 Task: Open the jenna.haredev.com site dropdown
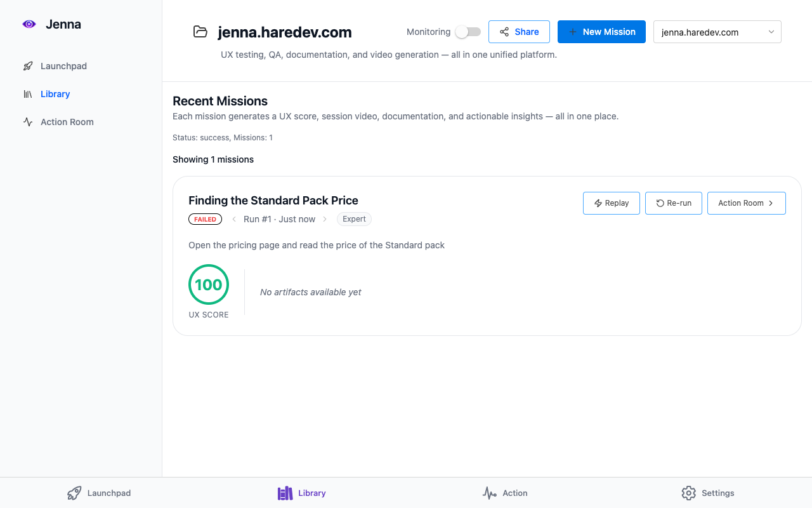point(717,32)
